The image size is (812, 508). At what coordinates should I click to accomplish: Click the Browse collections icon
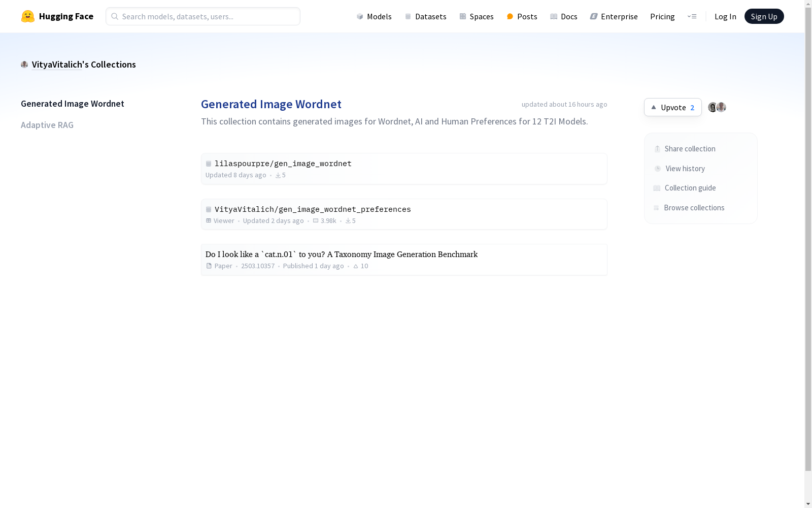tap(656, 208)
